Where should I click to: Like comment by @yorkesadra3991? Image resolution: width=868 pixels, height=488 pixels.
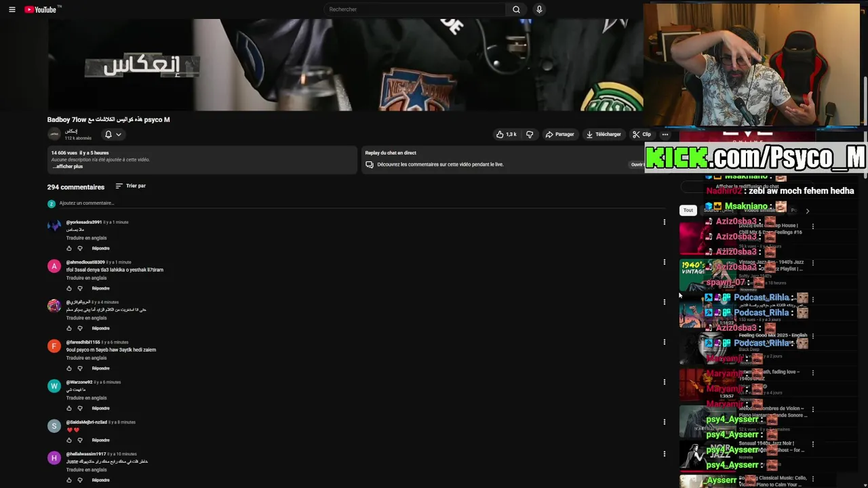coord(68,248)
